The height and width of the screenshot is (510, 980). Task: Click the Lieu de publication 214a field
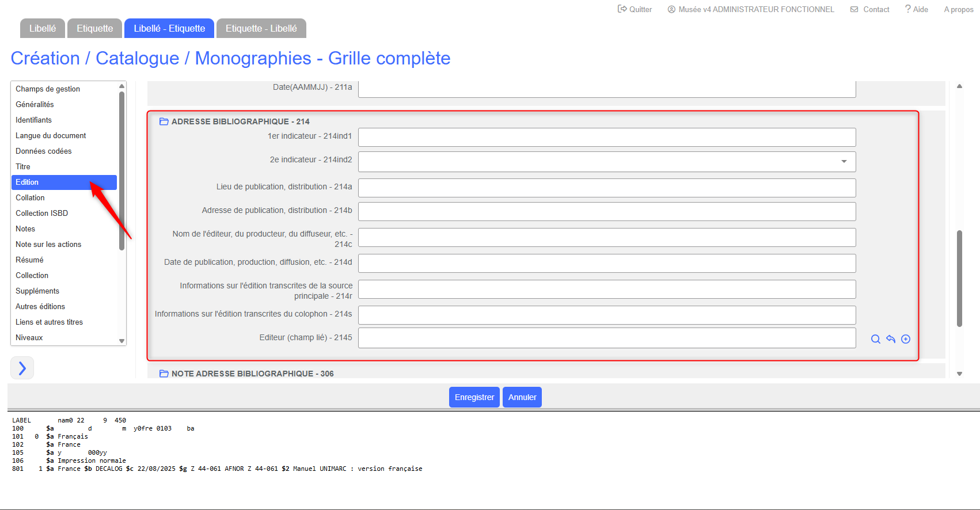click(x=606, y=188)
